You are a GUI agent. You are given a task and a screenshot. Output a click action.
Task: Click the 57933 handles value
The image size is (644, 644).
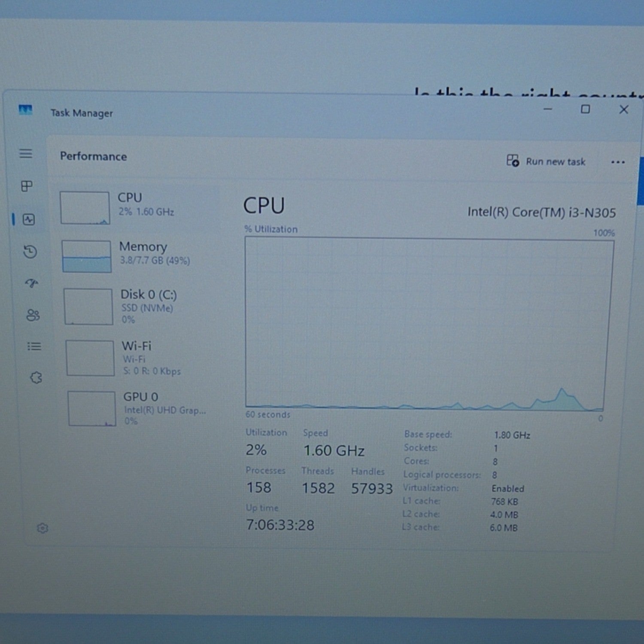point(372,489)
